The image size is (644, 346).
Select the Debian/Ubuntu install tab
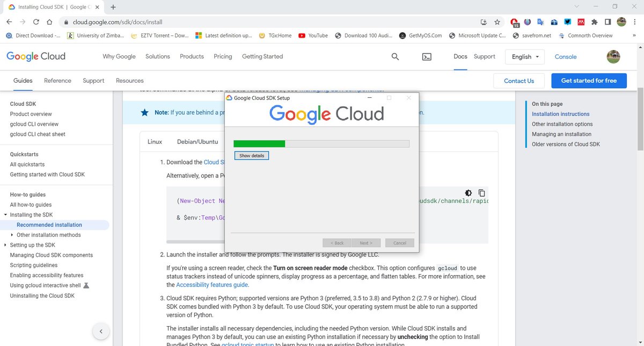coord(197,142)
